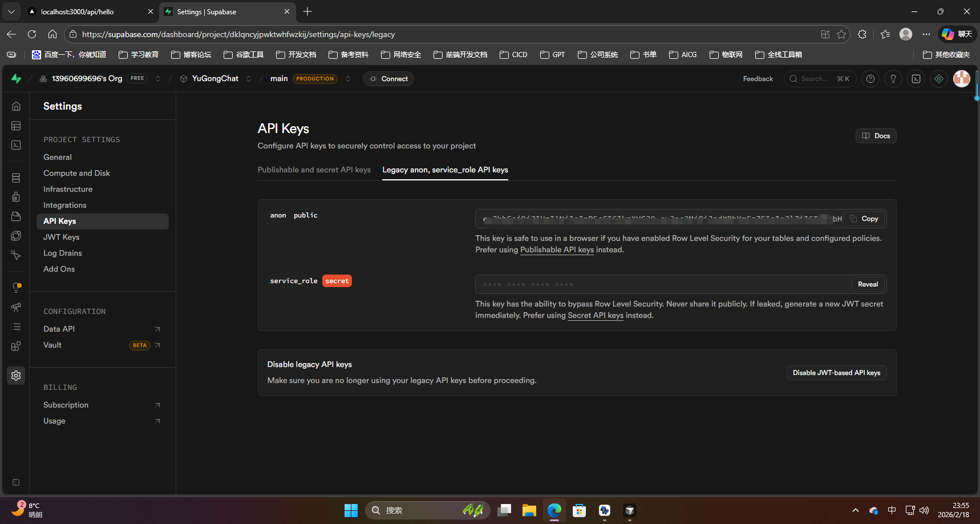Open the Authentication lock icon in sidebar
This screenshot has height=524, width=980.
16,197
